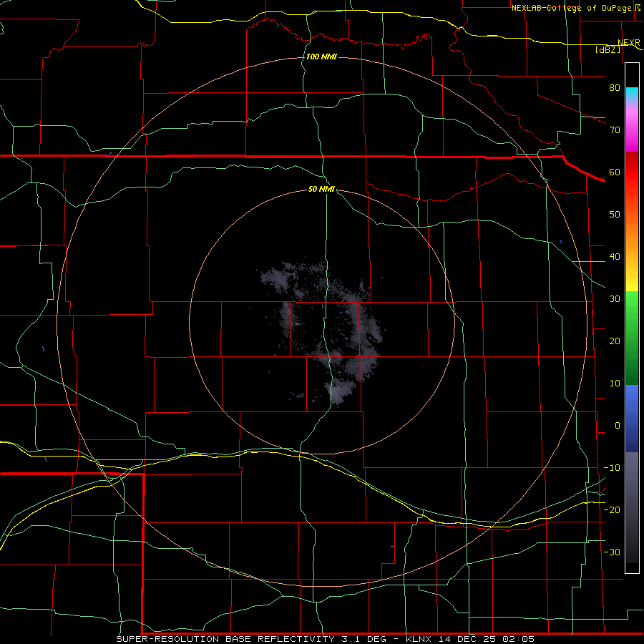This screenshot has height=644, width=644.
Task: Click the 30 value on dBZ scale
Action: click(x=615, y=299)
